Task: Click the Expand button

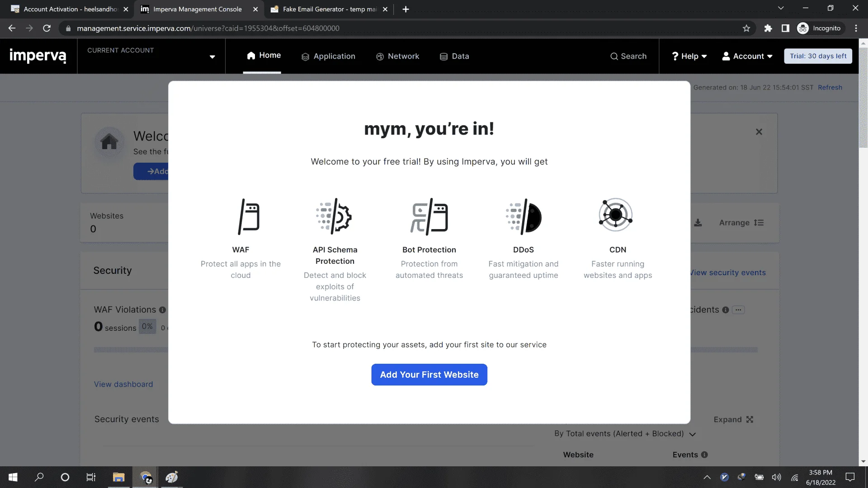Action: coord(733,420)
